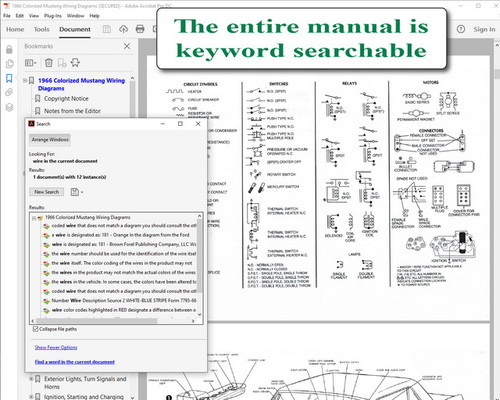500x400 pixels.
Task: Open the Attachments paperclip icon in sidebar
Action: click(x=9, y=92)
